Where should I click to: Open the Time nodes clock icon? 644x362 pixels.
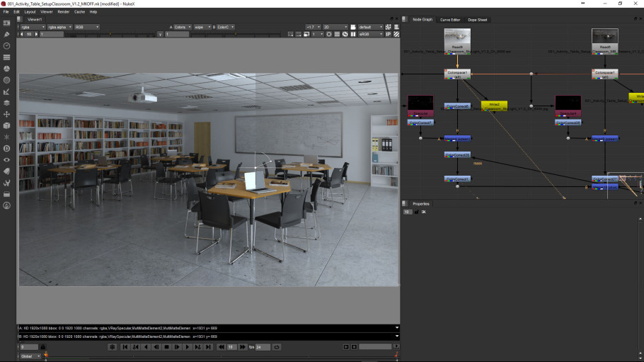point(6,45)
